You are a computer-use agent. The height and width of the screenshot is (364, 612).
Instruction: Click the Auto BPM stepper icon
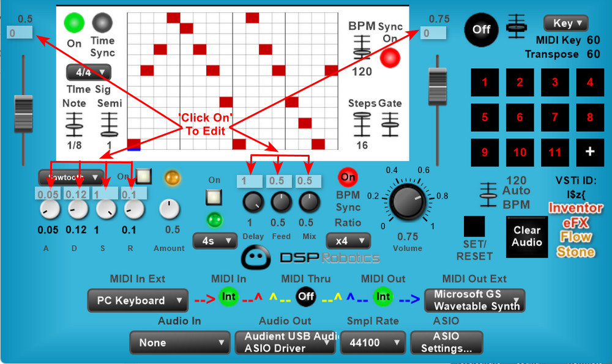coord(488,190)
